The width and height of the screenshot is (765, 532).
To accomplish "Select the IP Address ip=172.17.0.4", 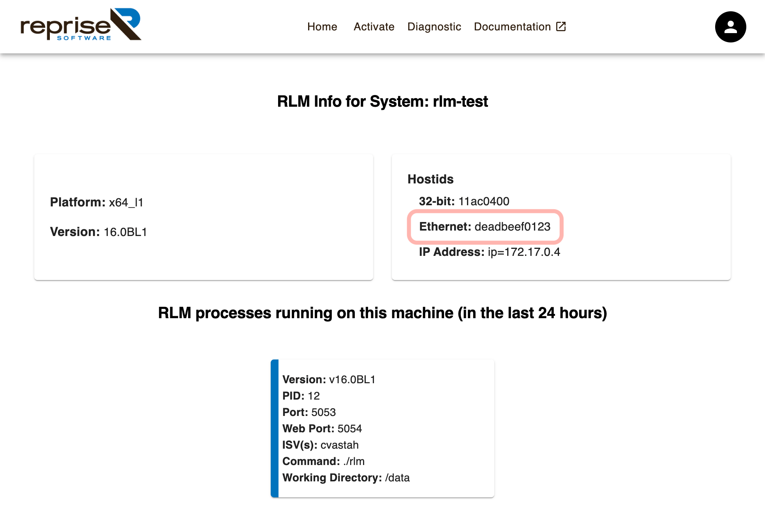I will (524, 252).
